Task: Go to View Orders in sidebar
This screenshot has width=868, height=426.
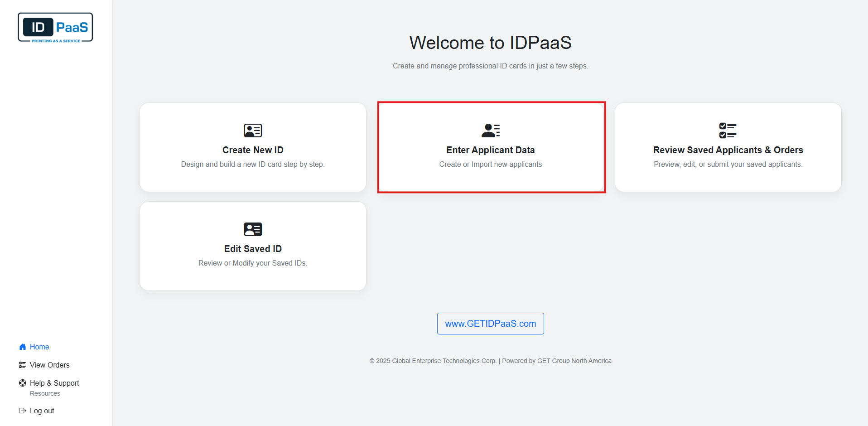Action: click(x=49, y=365)
